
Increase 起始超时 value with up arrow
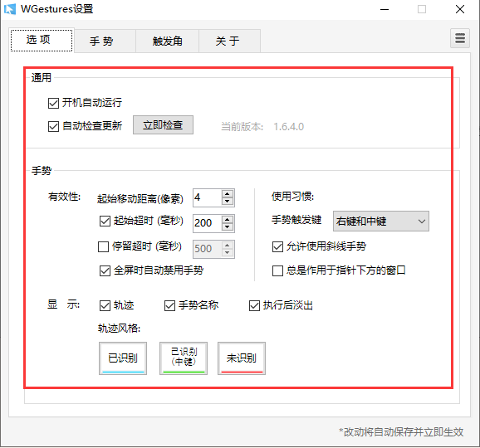(228, 220)
